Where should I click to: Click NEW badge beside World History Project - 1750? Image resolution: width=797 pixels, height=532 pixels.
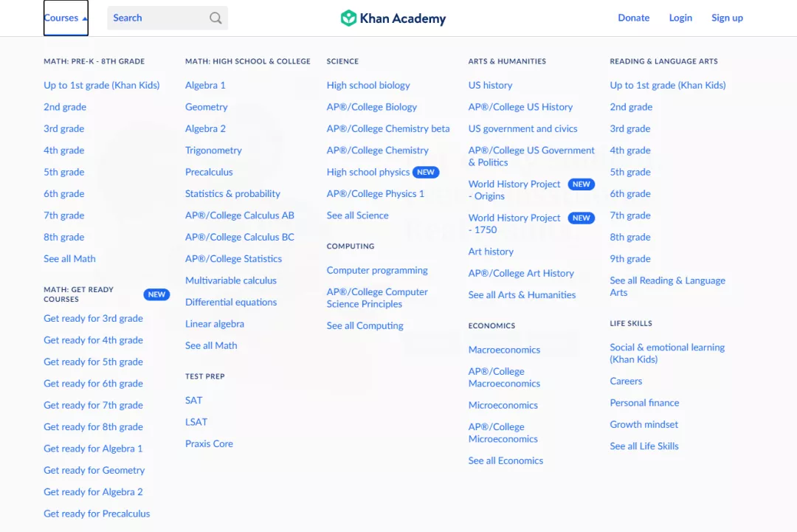[581, 218]
